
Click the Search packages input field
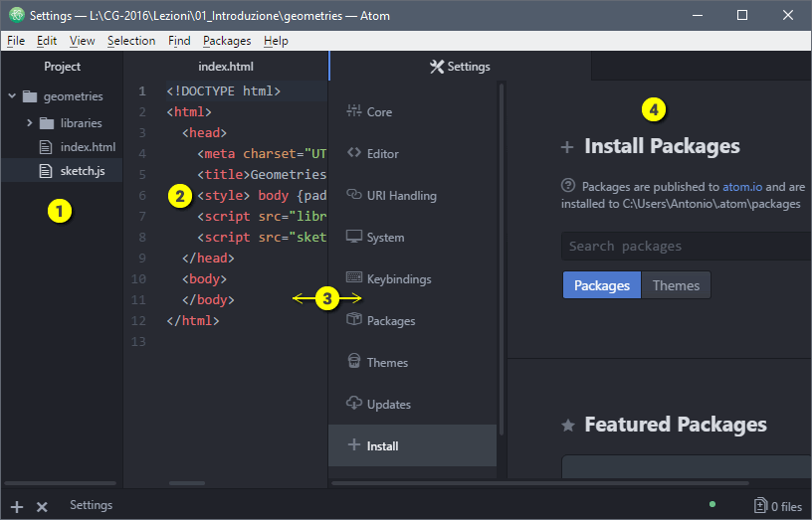pyautogui.click(x=687, y=246)
